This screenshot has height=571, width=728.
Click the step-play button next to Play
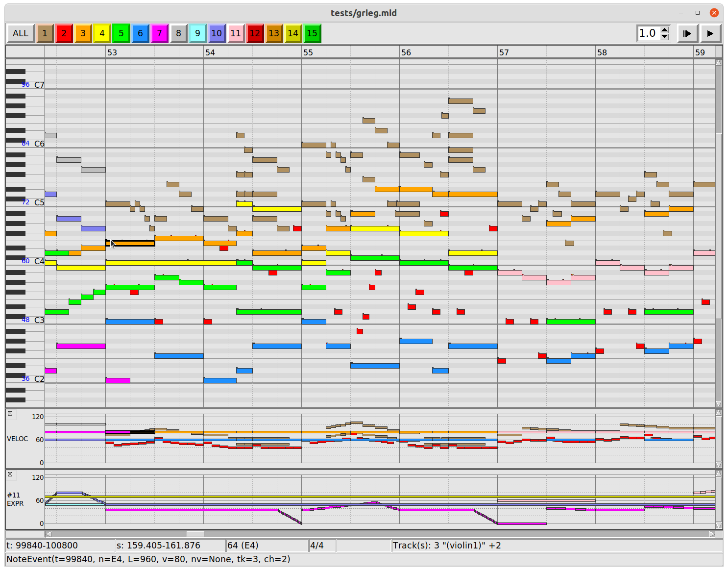coord(687,33)
